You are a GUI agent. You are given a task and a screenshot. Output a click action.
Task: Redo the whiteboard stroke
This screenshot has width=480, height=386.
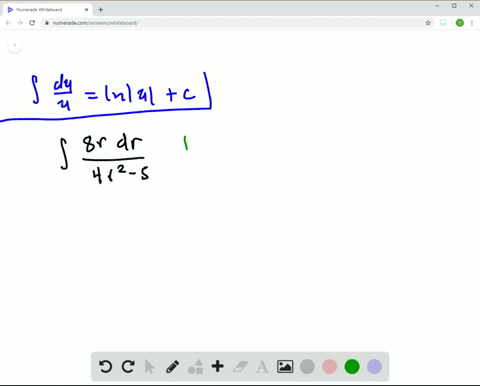coord(128,367)
